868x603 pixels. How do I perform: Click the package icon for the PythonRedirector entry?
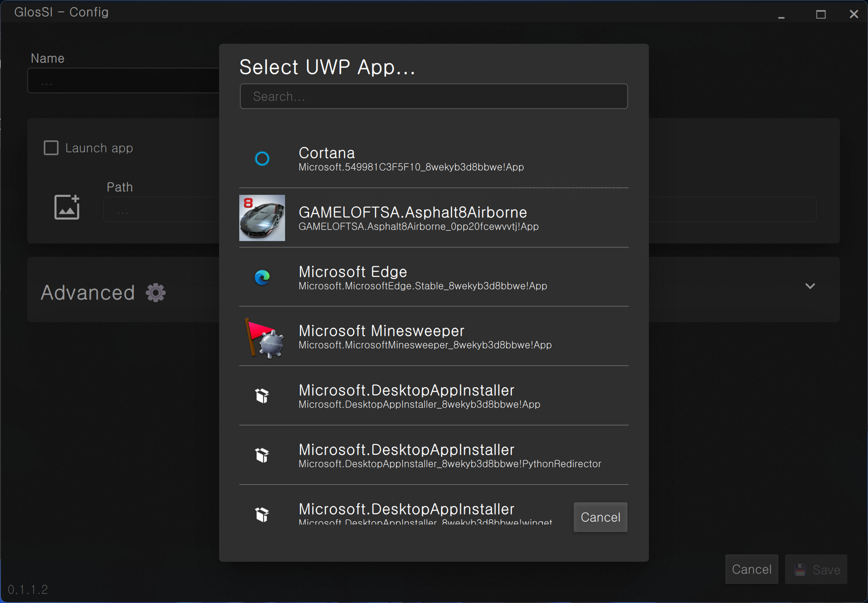262,455
